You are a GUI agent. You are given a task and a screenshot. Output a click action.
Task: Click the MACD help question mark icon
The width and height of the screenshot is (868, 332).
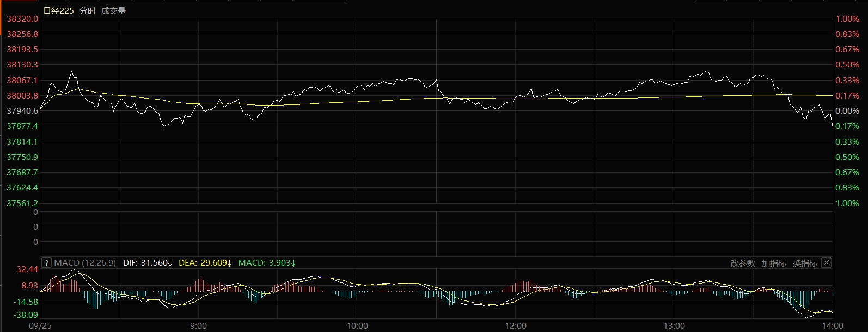46,263
